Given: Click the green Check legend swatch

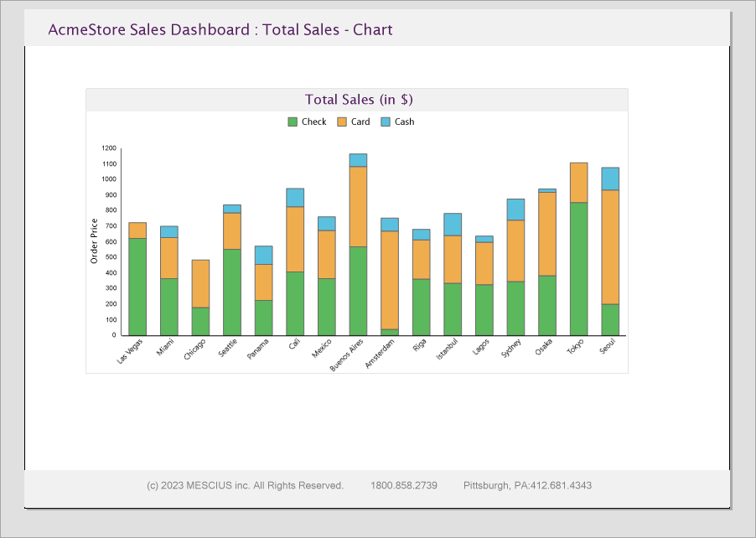Looking at the screenshot, I should (x=293, y=122).
